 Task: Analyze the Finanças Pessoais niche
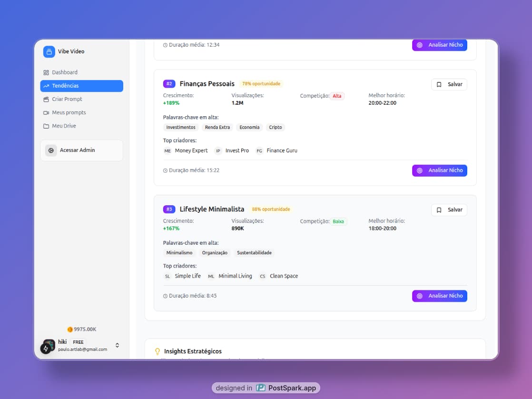(x=439, y=170)
